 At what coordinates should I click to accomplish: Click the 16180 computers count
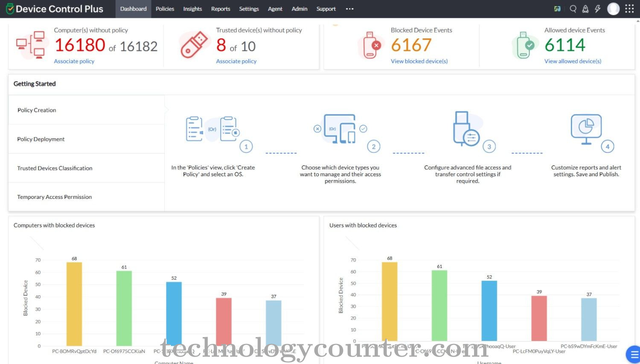[80, 45]
